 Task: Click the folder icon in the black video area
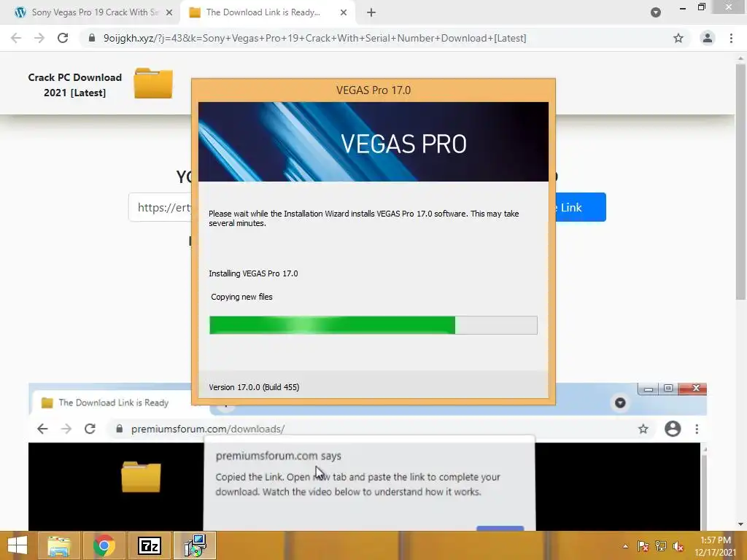coord(141,476)
